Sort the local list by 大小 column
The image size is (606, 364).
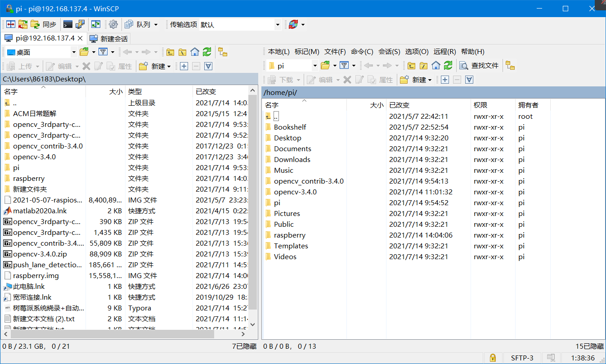coord(105,91)
